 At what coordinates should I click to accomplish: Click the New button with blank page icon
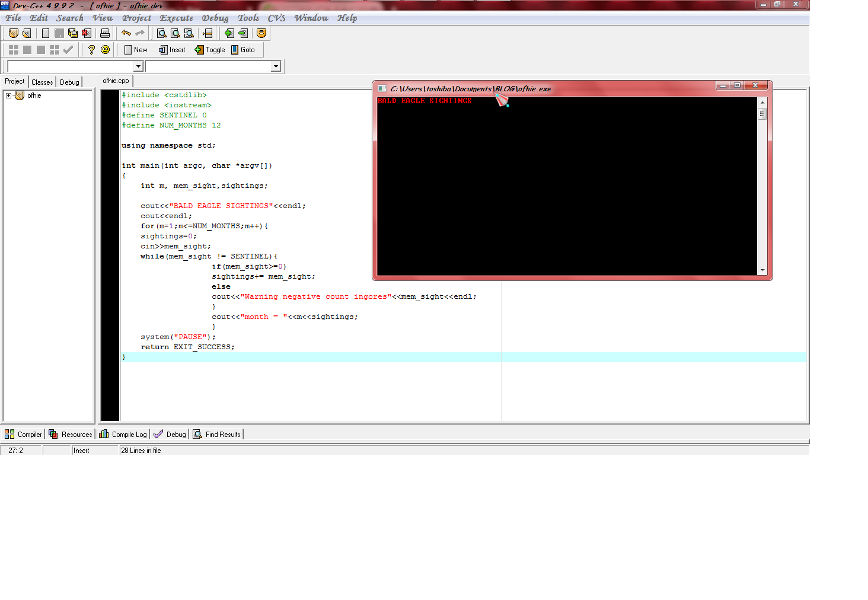pyautogui.click(x=136, y=50)
